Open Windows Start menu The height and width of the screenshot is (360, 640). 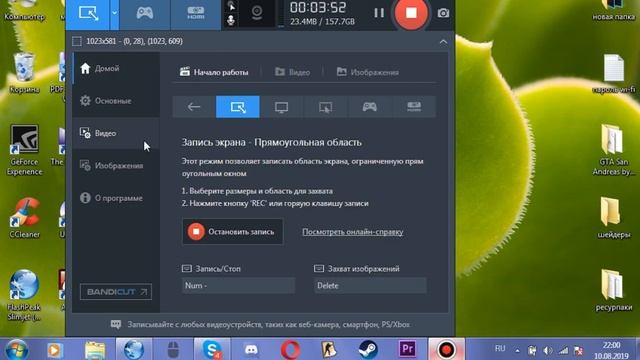click(x=16, y=349)
